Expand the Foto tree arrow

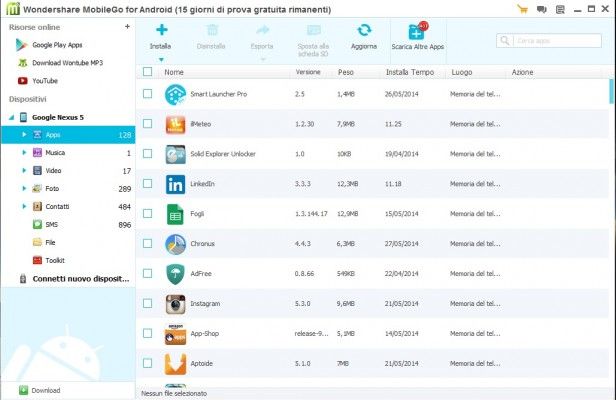pos(24,189)
